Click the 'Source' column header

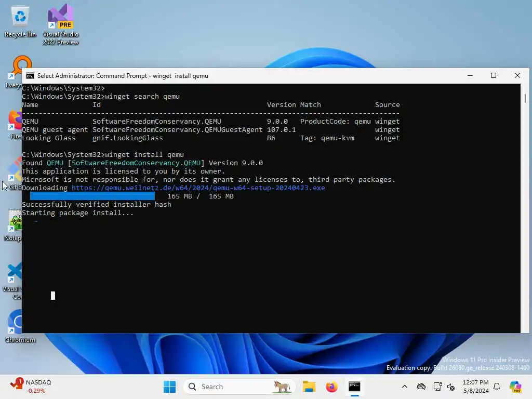(387, 105)
